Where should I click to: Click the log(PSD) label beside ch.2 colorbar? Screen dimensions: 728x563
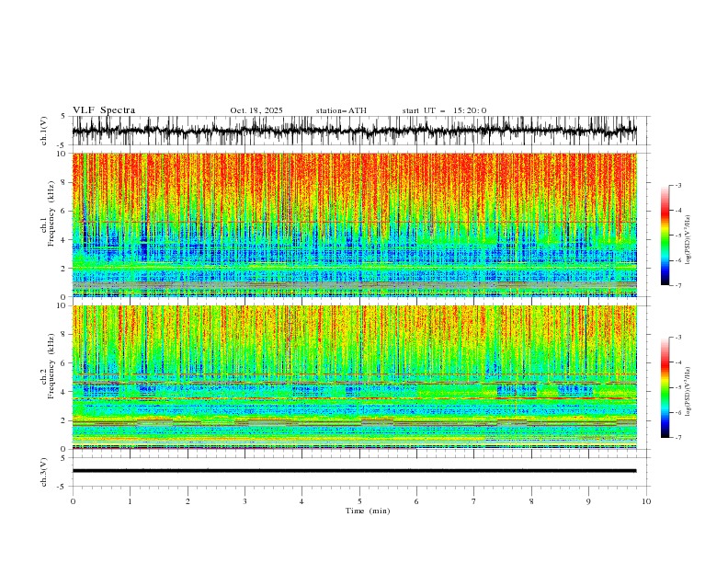(x=688, y=391)
